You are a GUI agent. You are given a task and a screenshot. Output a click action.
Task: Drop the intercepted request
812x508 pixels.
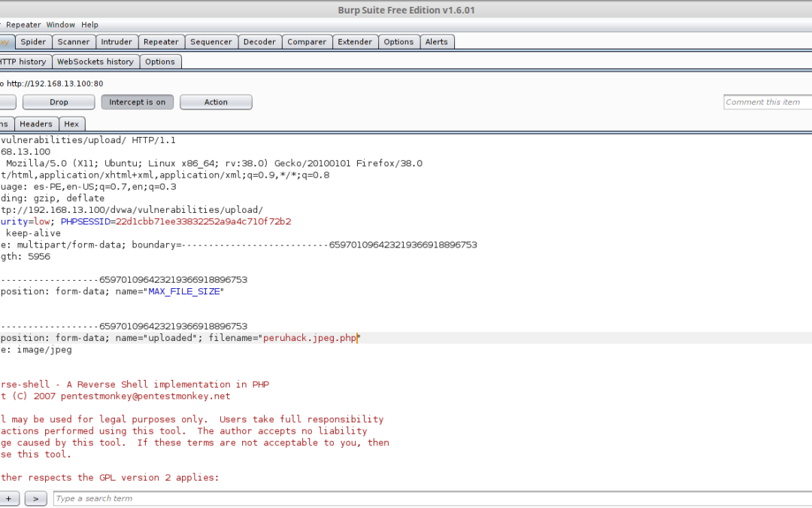[x=59, y=102]
